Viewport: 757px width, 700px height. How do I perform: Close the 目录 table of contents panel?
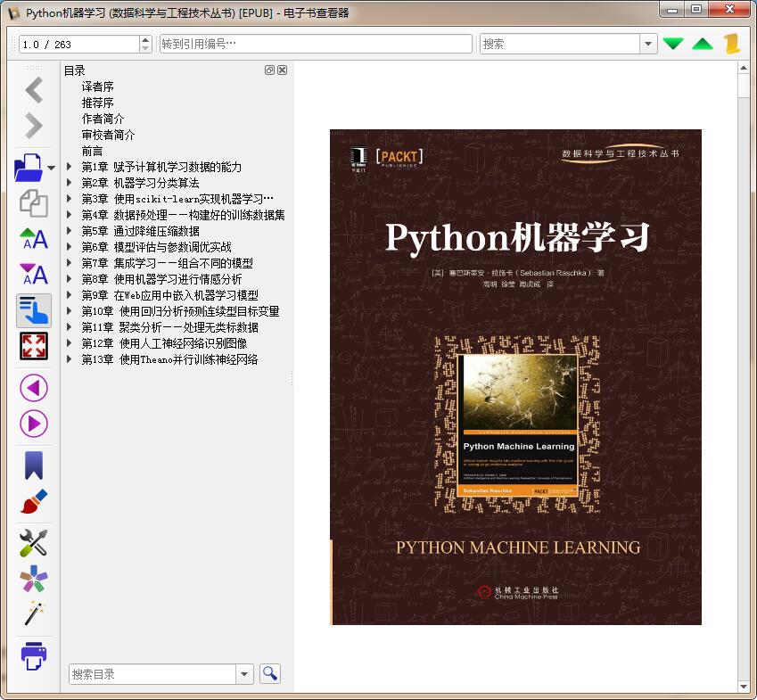pyautogui.click(x=283, y=70)
